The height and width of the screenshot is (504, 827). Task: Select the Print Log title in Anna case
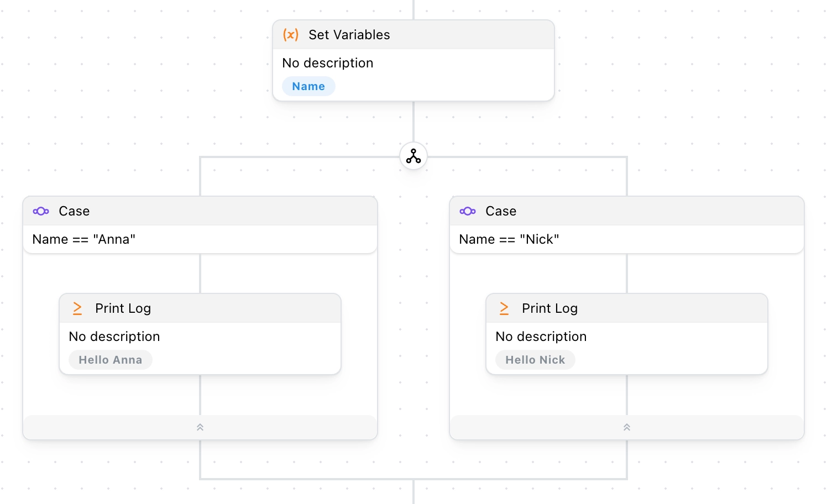click(123, 308)
